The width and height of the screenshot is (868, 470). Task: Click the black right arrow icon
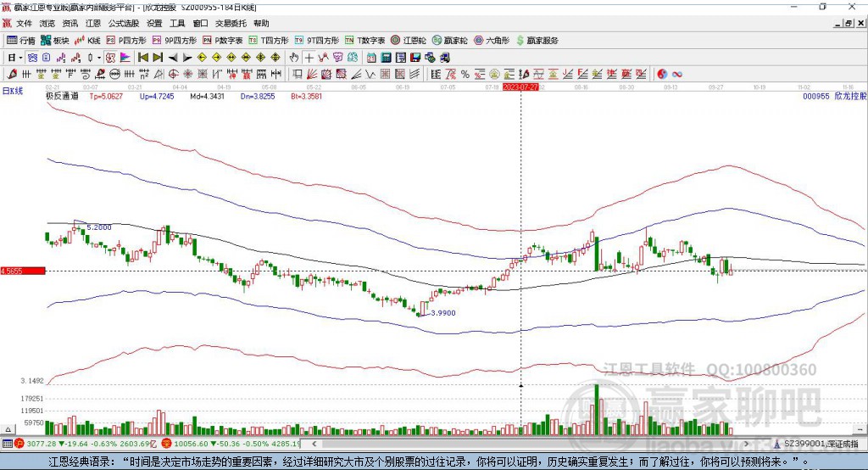[187, 58]
